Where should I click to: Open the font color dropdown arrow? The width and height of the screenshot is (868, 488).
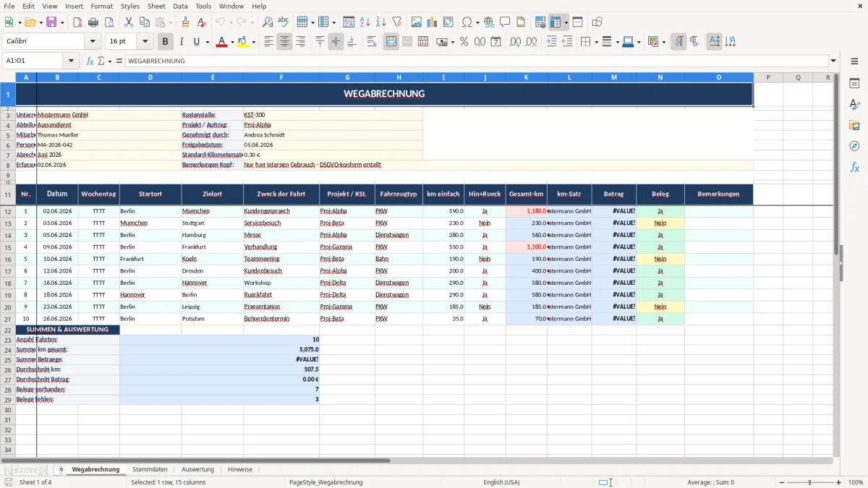(x=231, y=42)
